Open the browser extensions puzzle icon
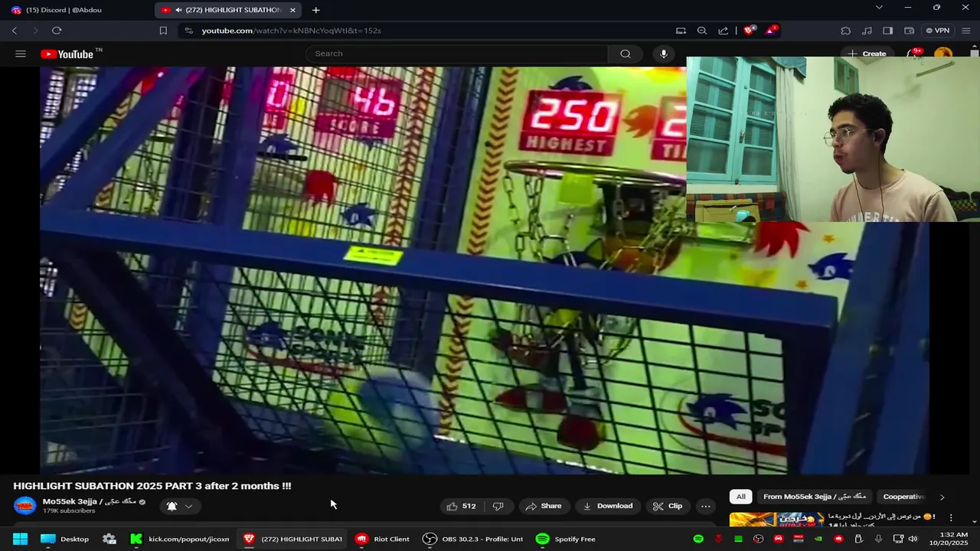The width and height of the screenshot is (980, 551). tap(845, 31)
